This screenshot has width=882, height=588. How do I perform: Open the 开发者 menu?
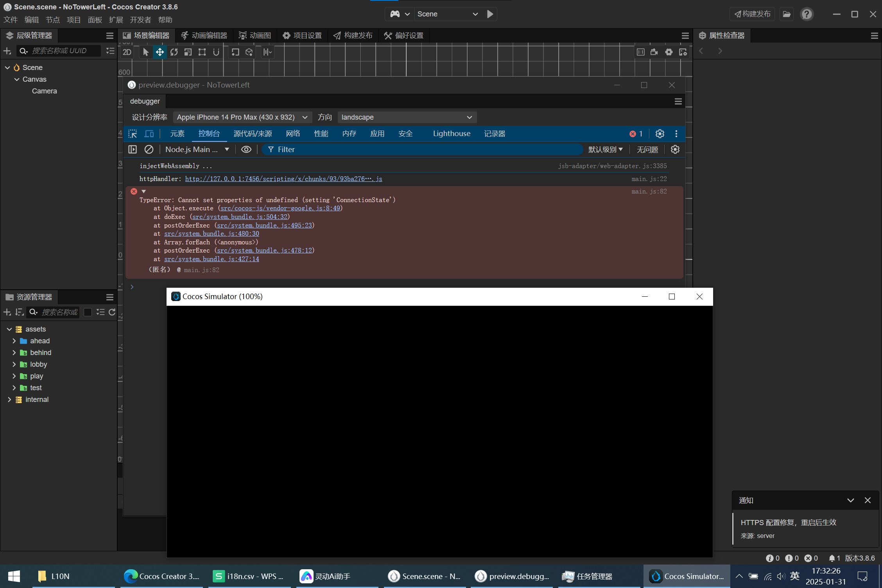(140, 20)
